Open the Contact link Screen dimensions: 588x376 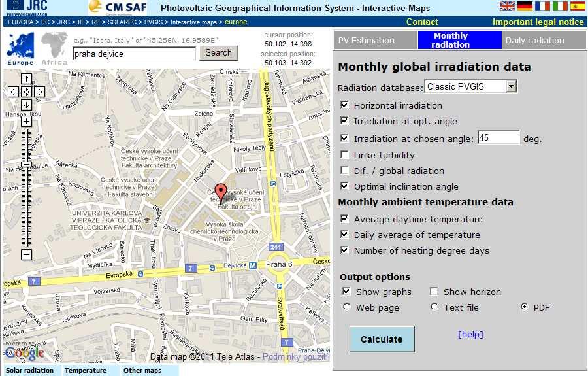(x=422, y=22)
